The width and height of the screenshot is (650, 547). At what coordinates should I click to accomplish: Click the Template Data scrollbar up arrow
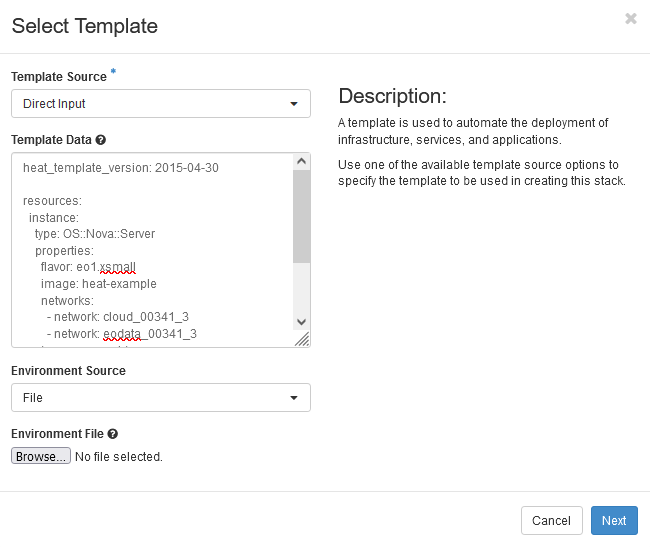(x=301, y=161)
